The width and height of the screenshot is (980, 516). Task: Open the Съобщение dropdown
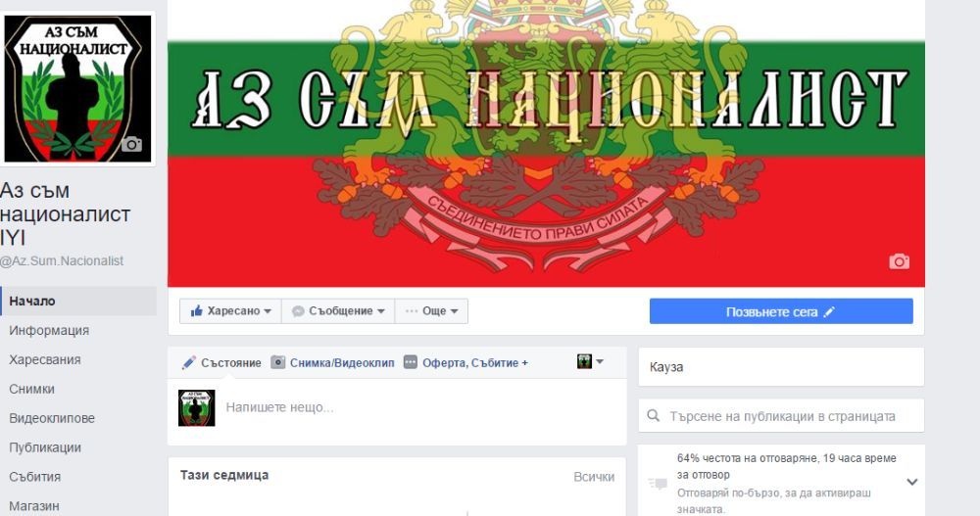[x=338, y=310]
